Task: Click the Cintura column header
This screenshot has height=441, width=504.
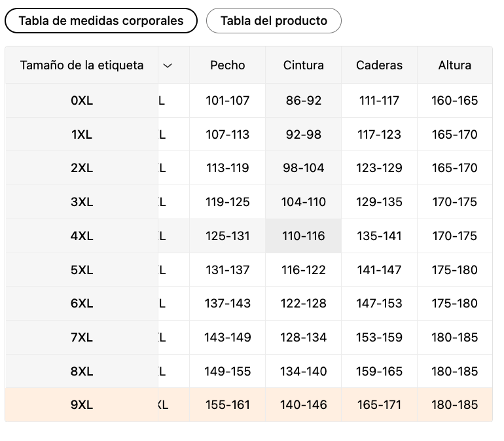Action: coord(304,65)
